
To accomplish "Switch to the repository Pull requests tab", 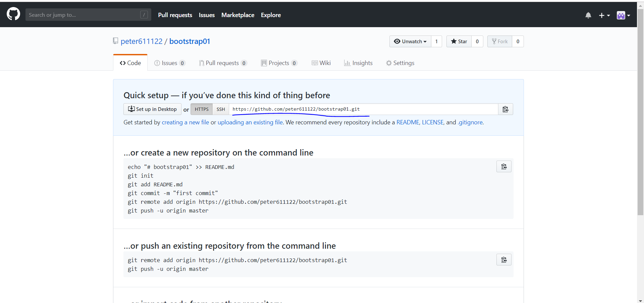I will pyautogui.click(x=223, y=63).
